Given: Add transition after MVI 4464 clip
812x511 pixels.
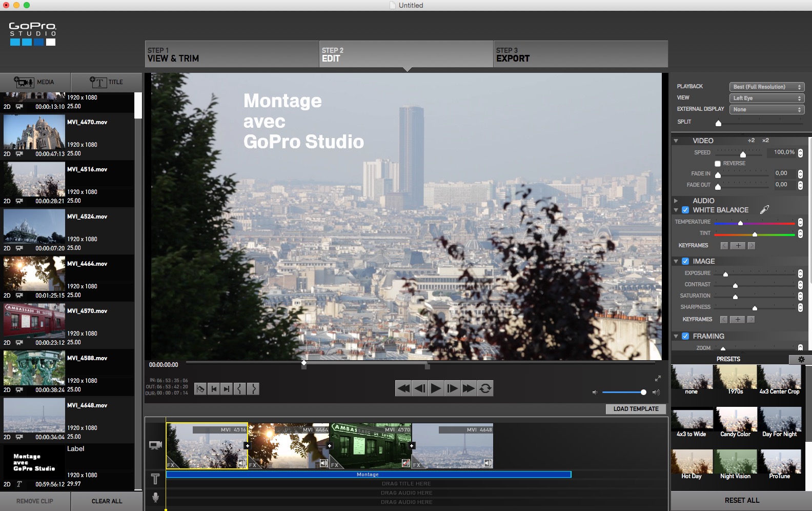Looking at the screenshot, I should [329, 446].
